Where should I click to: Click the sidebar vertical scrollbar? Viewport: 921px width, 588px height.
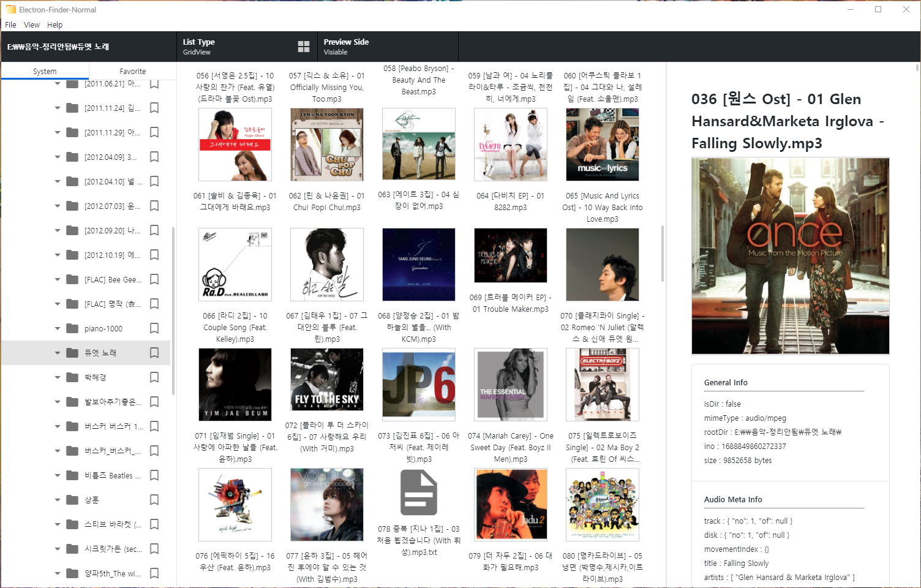[173, 311]
